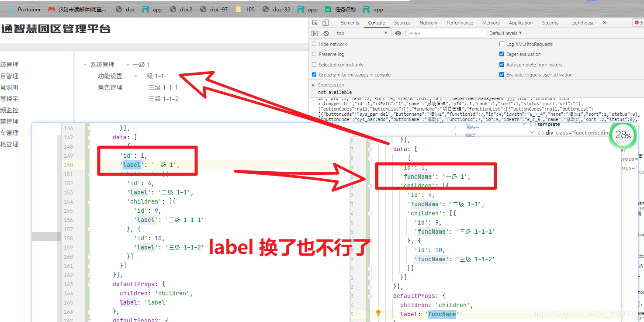
Task: Enable Preserve log checkbox
Action: [314, 54]
